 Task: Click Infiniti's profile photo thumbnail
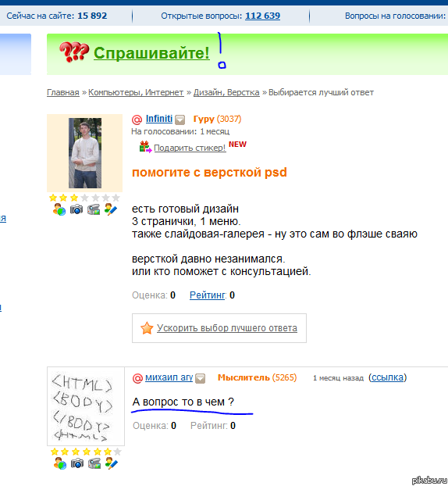pos(85,153)
